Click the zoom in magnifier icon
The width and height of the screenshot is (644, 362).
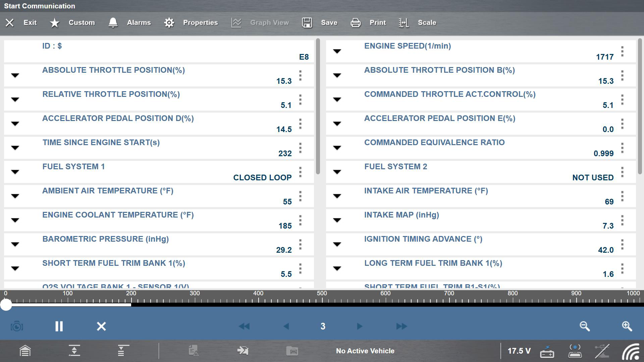coord(627,326)
